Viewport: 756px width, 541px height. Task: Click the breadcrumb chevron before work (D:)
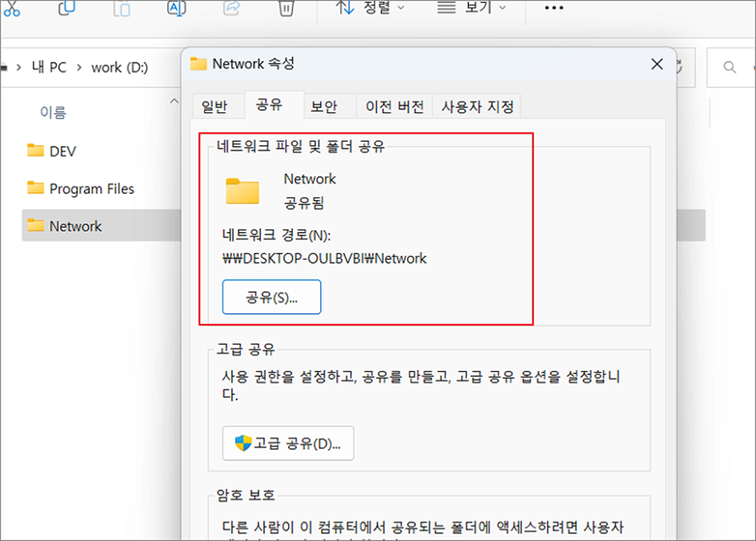tap(79, 67)
